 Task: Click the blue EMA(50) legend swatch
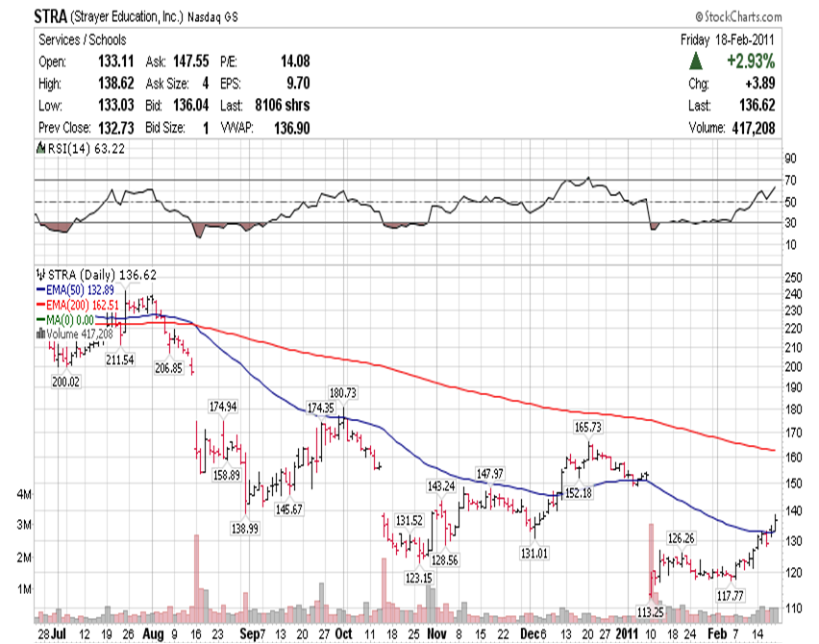(40, 289)
